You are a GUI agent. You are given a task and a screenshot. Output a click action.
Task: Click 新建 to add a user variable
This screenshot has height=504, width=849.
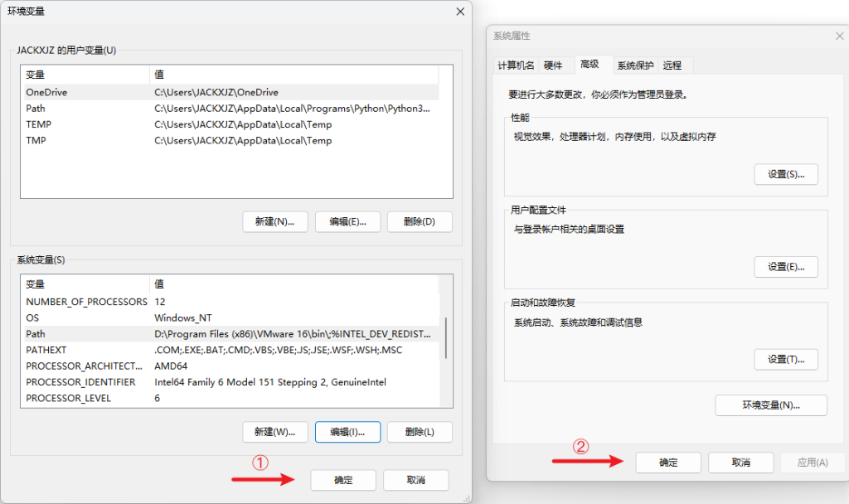point(274,221)
